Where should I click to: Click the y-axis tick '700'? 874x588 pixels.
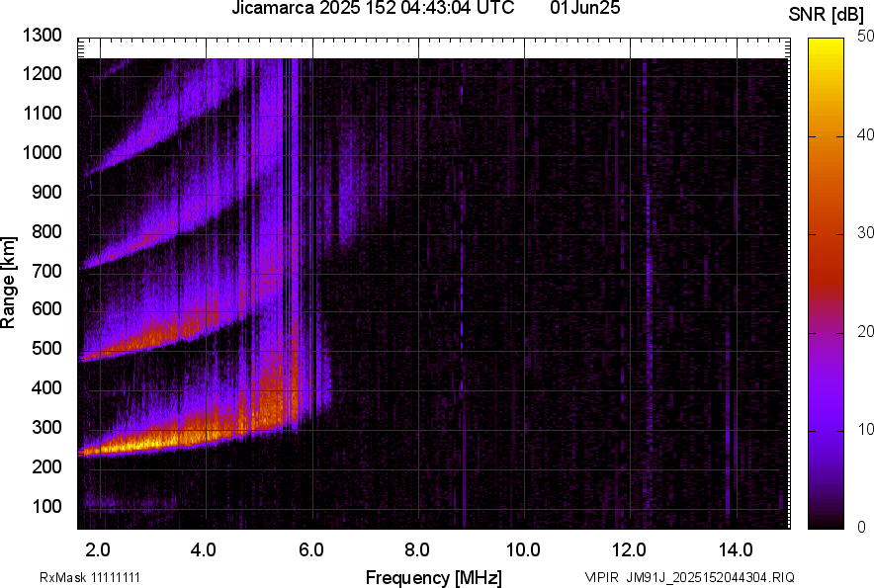(46, 271)
